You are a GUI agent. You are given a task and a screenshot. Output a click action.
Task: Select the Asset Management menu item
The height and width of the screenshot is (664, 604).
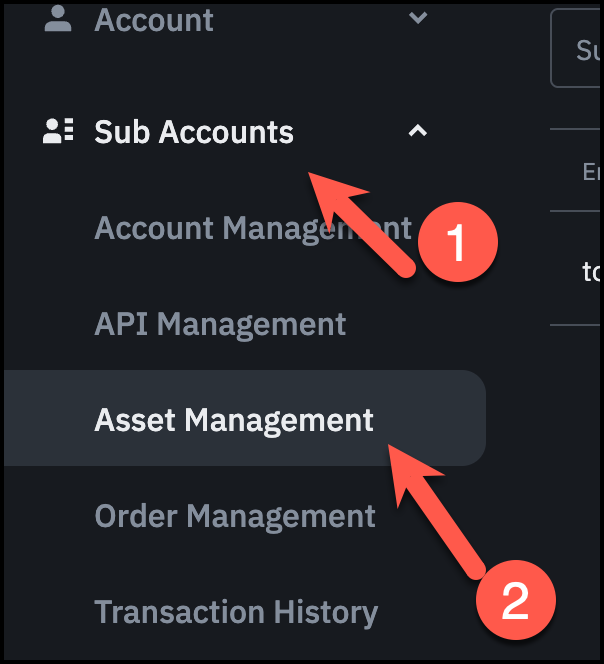click(x=234, y=420)
